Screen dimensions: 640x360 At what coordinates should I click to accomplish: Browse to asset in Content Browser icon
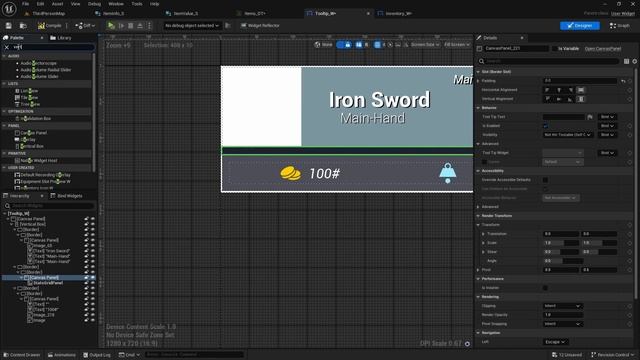click(23, 26)
